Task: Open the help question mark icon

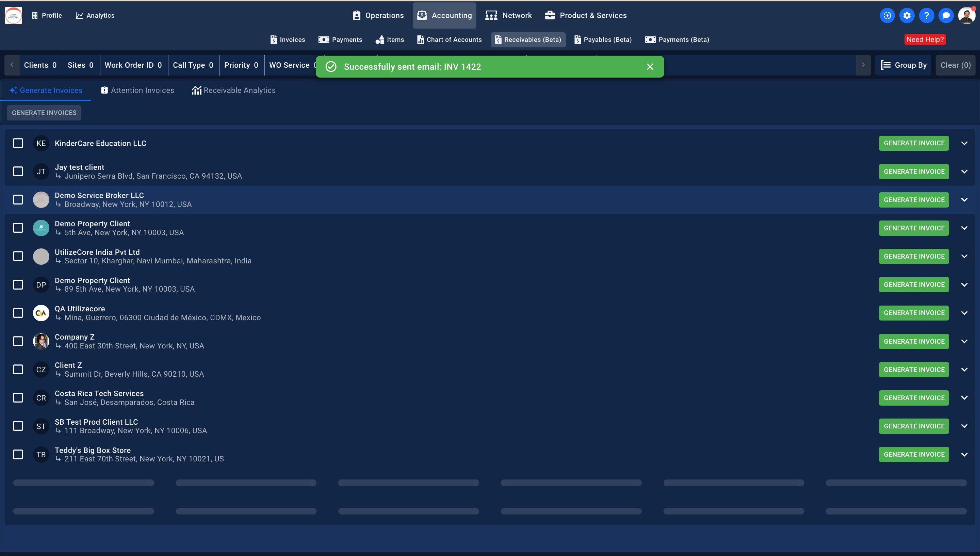Action: tap(926, 16)
